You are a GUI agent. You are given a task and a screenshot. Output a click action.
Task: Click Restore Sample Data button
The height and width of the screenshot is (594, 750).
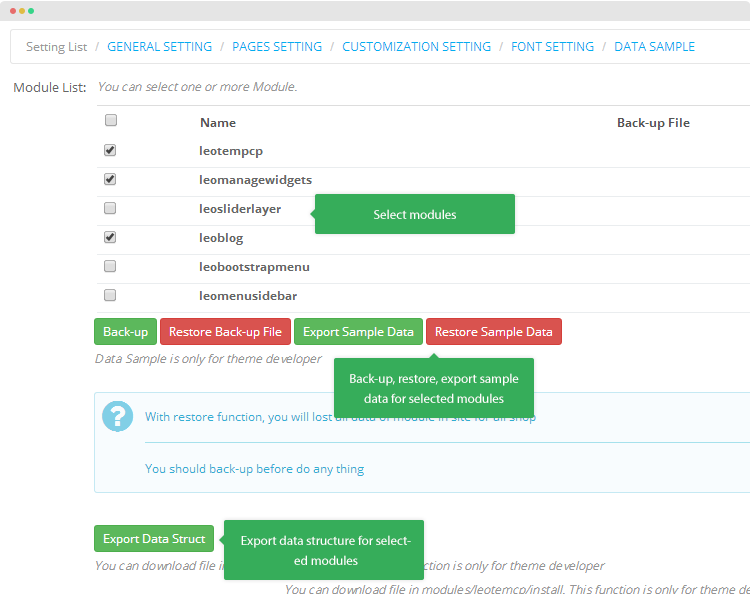494,331
